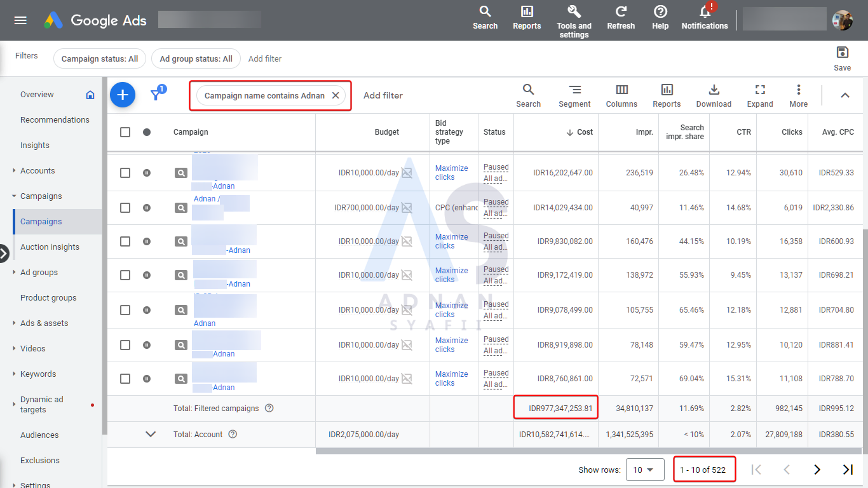Click the blue new campaign plus button
The height and width of the screenshot is (488, 868).
click(123, 95)
